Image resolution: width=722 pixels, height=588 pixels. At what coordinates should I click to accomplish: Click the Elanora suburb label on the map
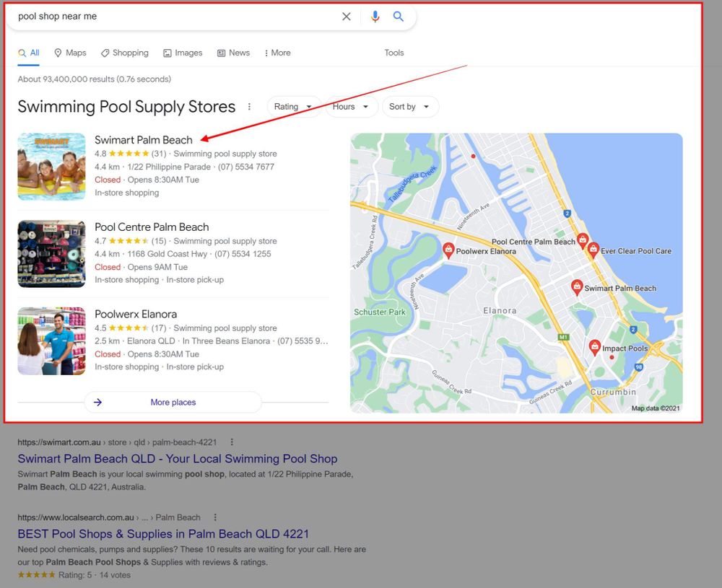[x=500, y=310]
